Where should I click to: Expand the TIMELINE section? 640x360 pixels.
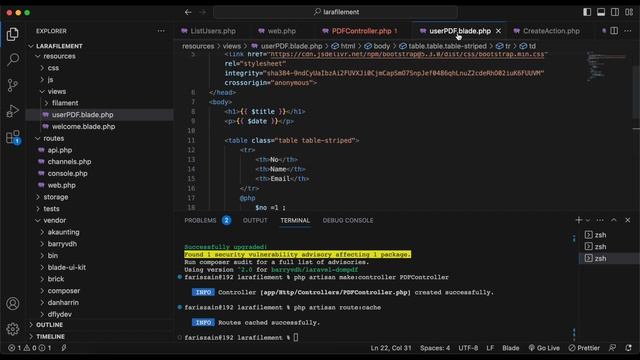[50, 337]
